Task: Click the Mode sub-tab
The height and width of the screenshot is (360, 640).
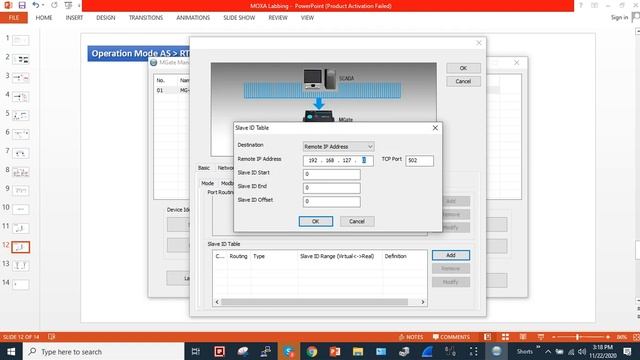Action: (207, 183)
